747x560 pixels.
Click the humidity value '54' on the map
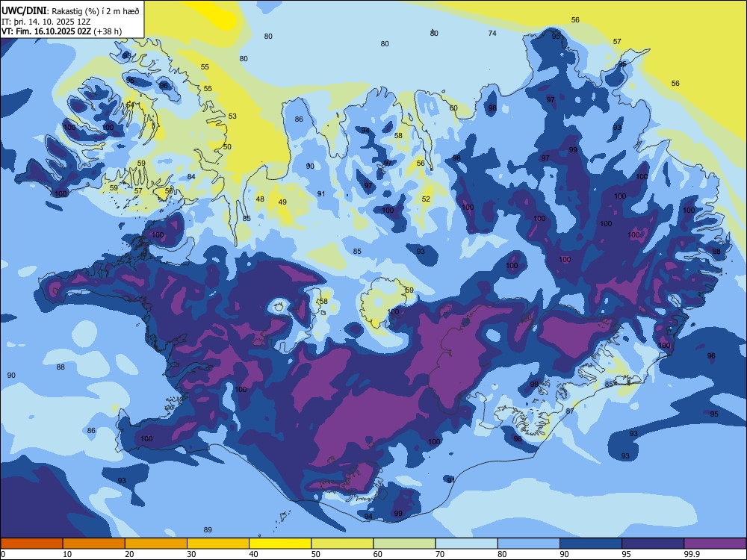130,105
